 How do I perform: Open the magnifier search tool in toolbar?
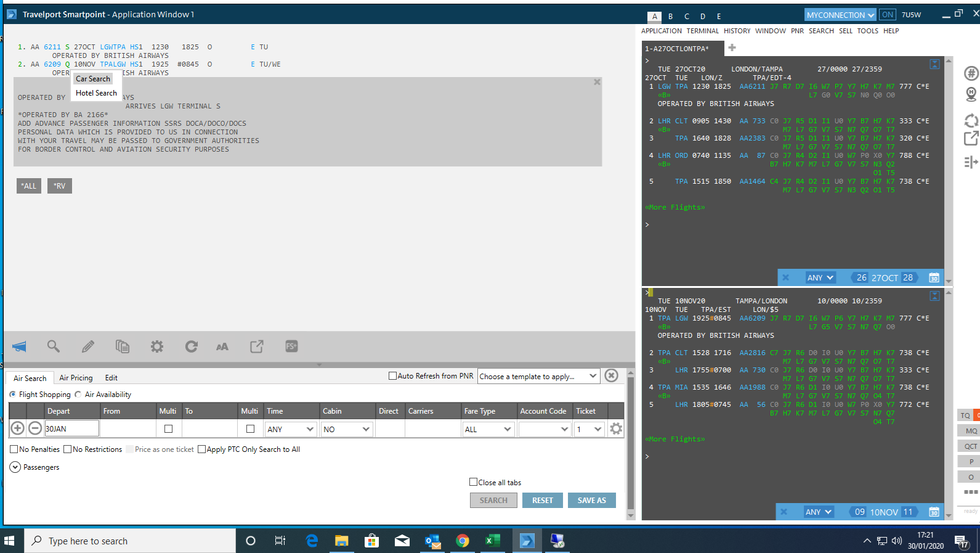coord(54,346)
